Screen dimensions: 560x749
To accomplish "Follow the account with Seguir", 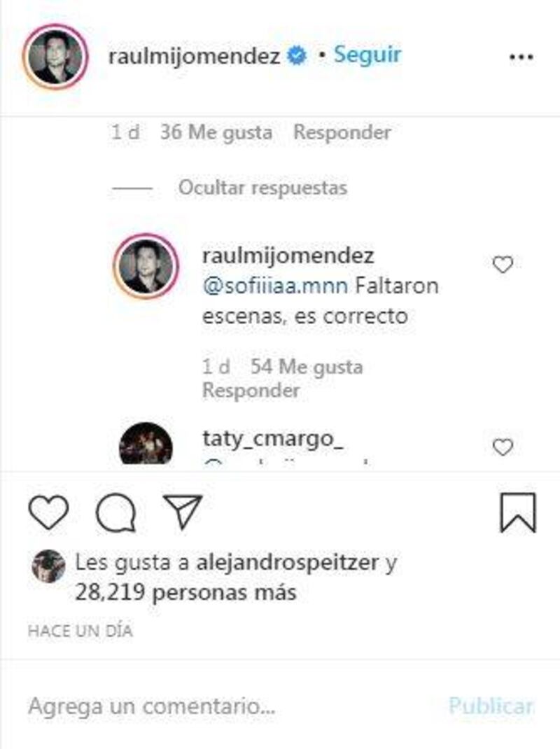I will (x=367, y=55).
